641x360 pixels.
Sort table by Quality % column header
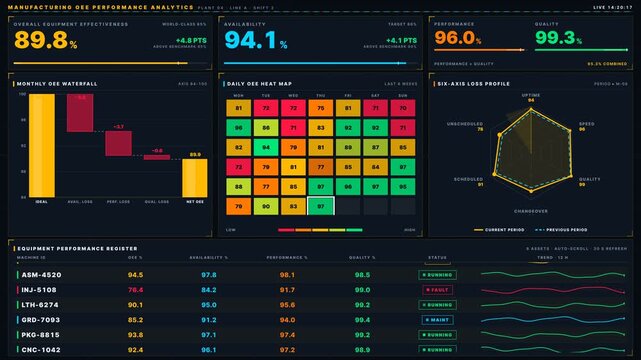[362, 257]
